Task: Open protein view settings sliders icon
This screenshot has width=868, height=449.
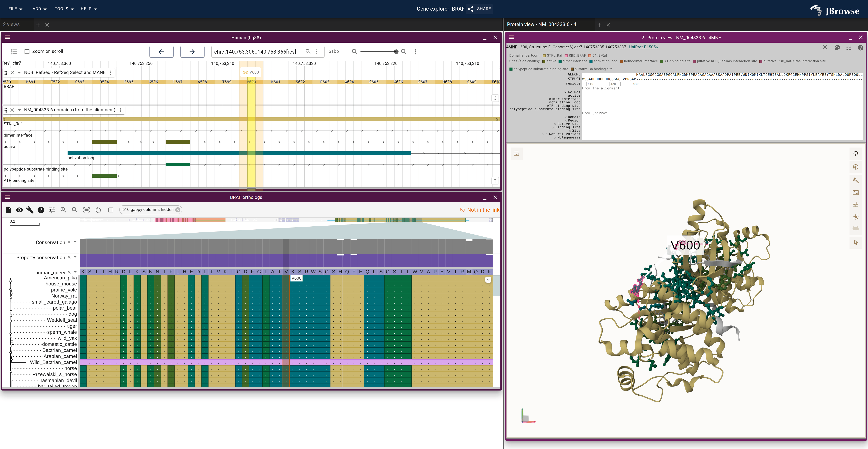Action: [x=849, y=48]
